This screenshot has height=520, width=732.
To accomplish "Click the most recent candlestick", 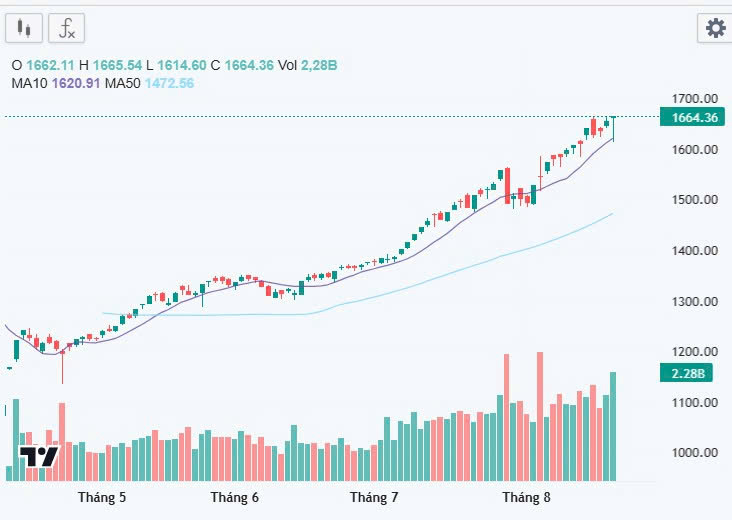I will (x=613, y=124).
